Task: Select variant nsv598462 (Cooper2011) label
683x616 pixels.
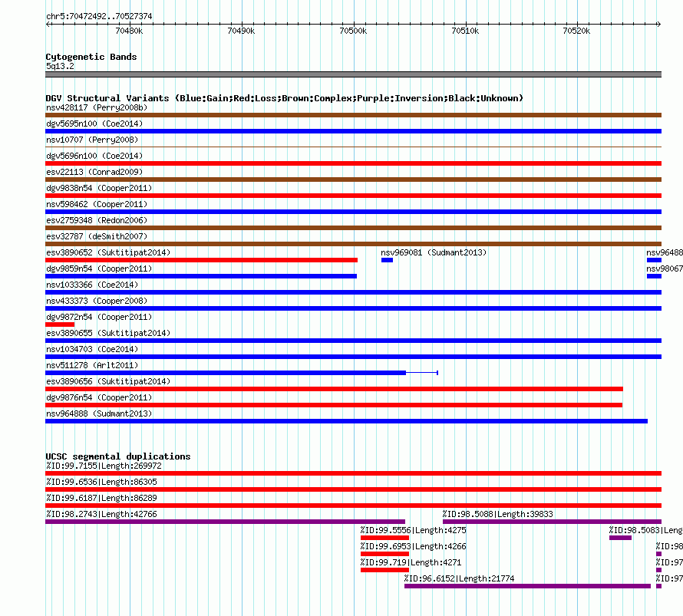Action: 97,204
